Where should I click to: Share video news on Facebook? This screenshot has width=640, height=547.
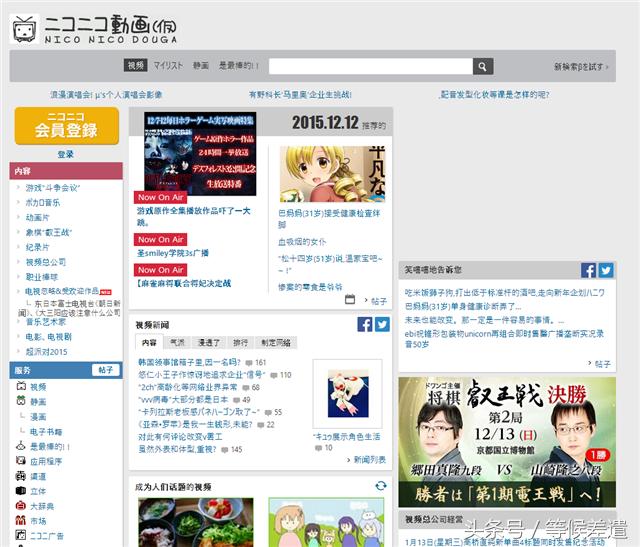click(x=365, y=324)
